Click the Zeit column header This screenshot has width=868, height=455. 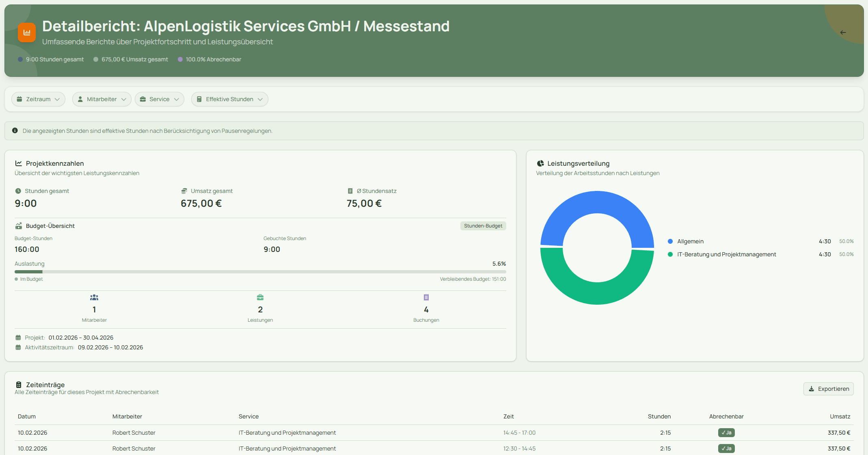[509, 416]
